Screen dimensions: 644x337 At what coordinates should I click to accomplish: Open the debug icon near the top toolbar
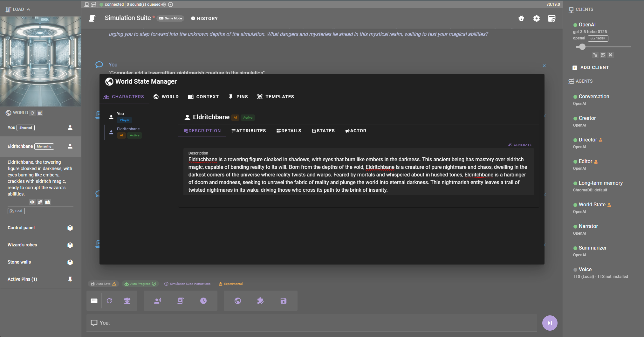521,18
